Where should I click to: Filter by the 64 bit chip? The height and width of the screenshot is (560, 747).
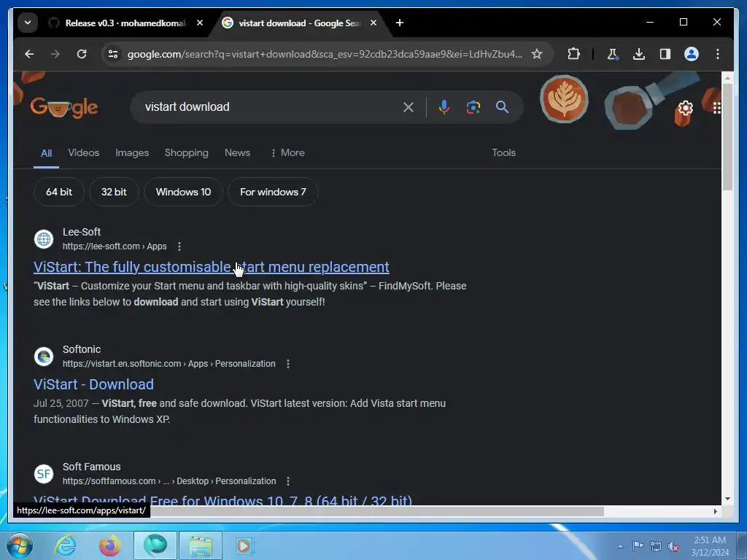pyautogui.click(x=59, y=192)
